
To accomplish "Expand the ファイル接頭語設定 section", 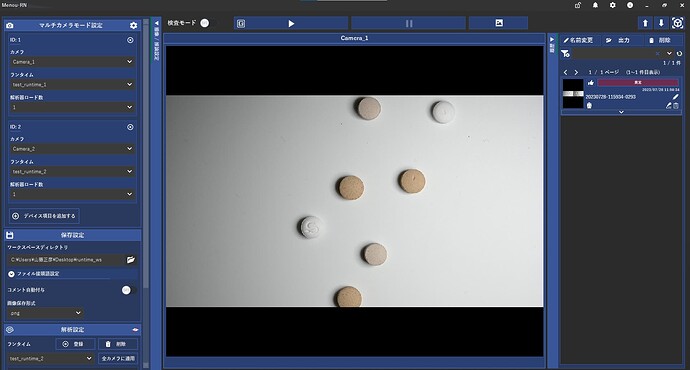I will tap(11, 274).
